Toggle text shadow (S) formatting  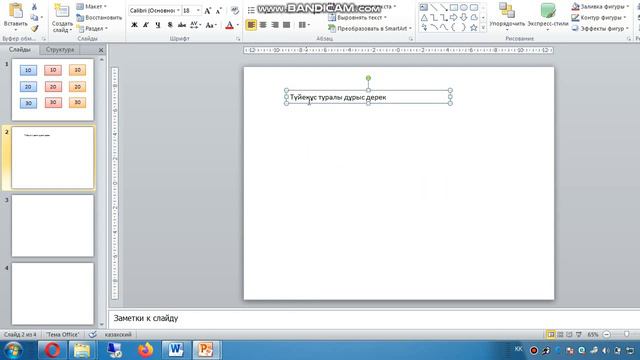170,25
